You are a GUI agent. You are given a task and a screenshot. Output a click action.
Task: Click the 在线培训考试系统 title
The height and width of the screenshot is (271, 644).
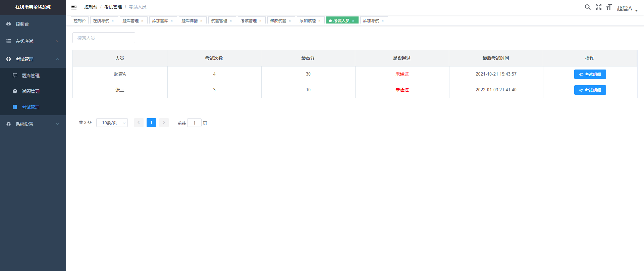click(33, 7)
